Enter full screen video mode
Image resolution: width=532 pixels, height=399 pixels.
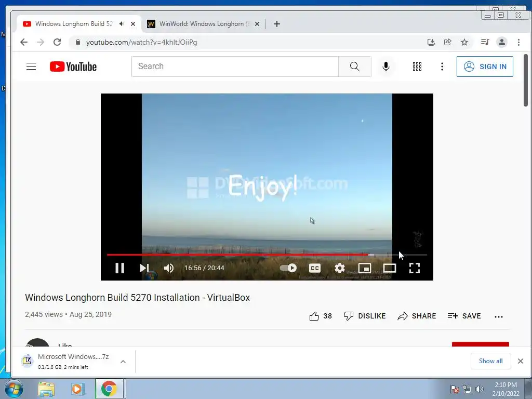tap(415, 268)
